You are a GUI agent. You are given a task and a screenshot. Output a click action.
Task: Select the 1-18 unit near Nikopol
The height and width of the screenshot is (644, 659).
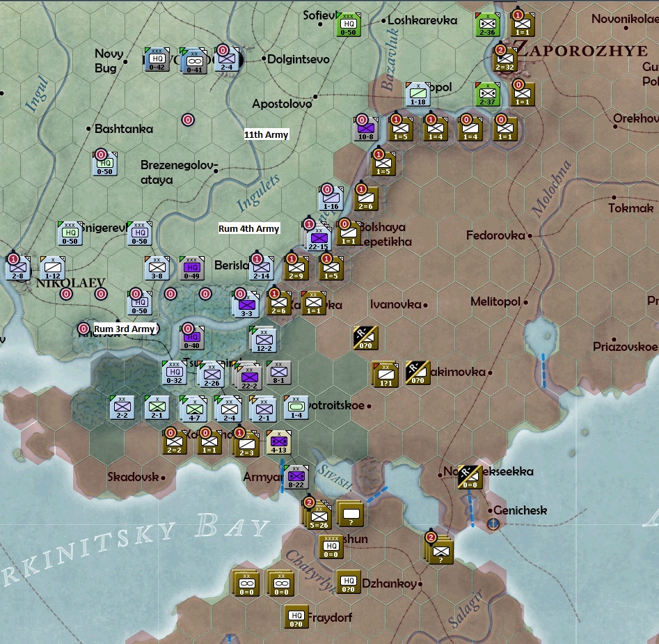418,94
